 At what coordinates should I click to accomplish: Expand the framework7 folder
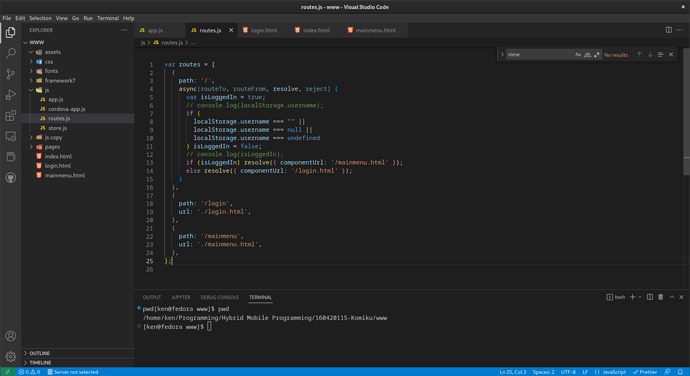(x=31, y=81)
